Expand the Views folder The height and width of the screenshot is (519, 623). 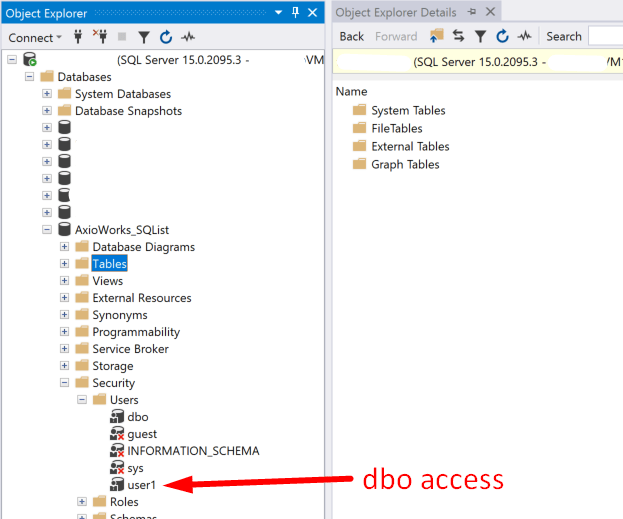pos(64,281)
